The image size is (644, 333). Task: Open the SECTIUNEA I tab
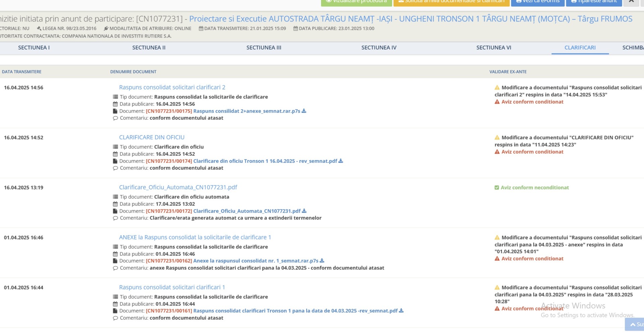coord(34,48)
